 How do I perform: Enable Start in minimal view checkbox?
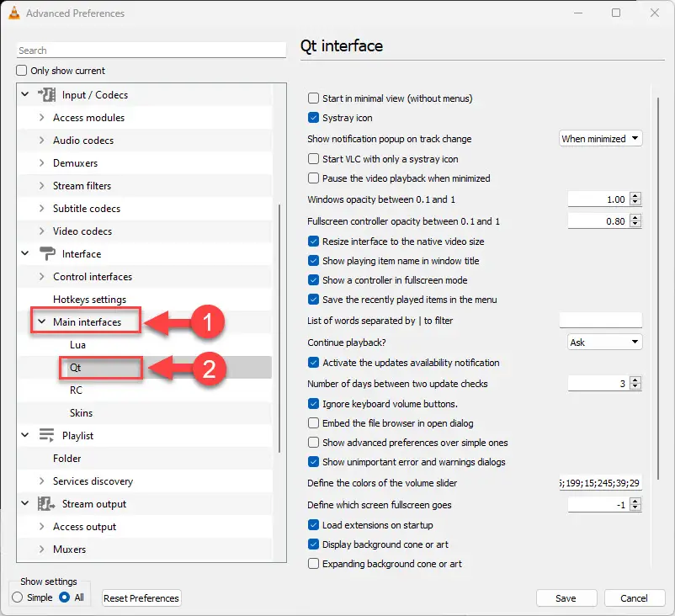(x=313, y=98)
